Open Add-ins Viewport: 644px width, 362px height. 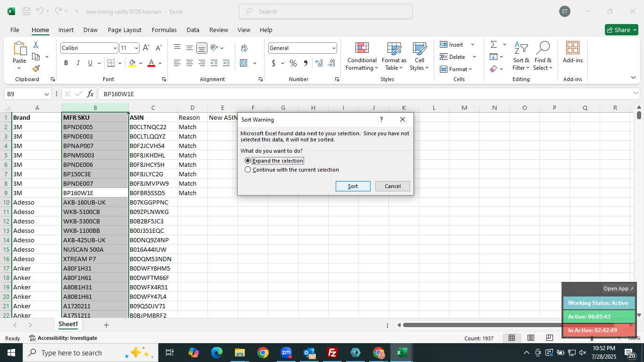coord(572,53)
